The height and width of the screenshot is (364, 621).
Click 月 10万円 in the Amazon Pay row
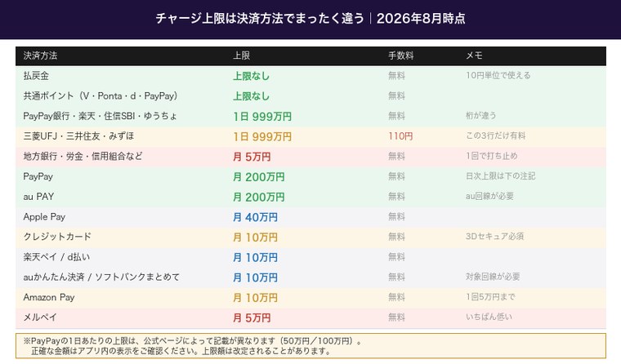[x=255, y=298]
